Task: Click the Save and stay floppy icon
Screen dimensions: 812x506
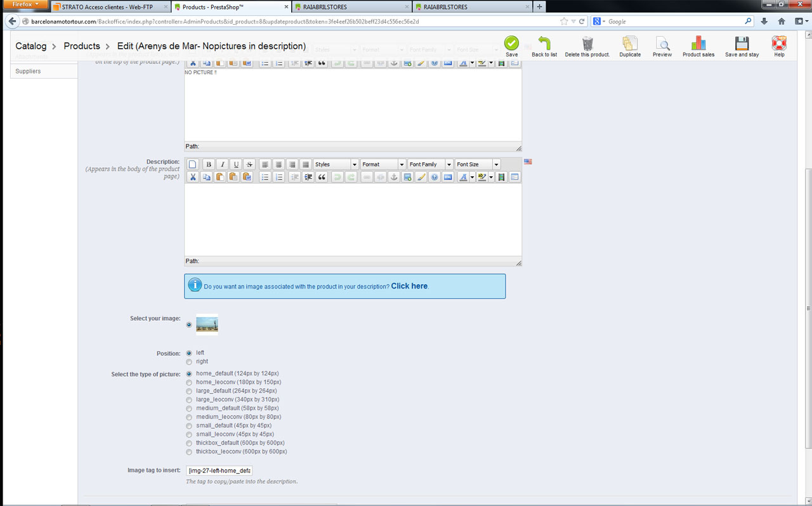Action: 742,43
